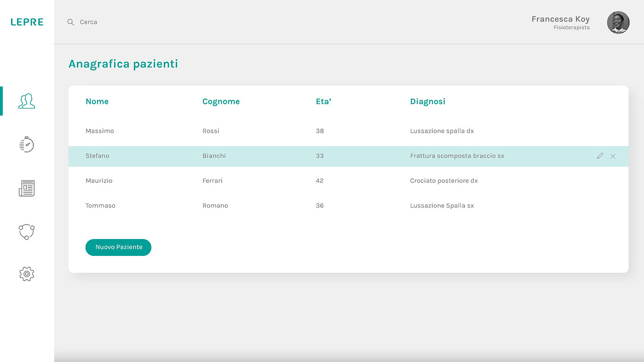Click age 33 in Stefano's row
Image resolution: width=644 pixels, height=362 pixels.
coord(320,156)
